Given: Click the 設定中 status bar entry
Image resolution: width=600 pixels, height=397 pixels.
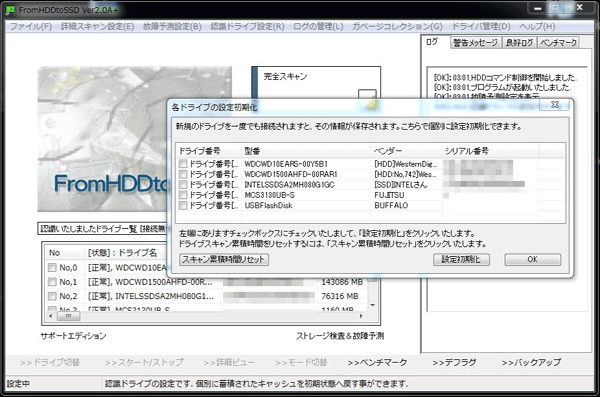Looking at the screenshot, I should pyautogui.click(x=18, y=384).
